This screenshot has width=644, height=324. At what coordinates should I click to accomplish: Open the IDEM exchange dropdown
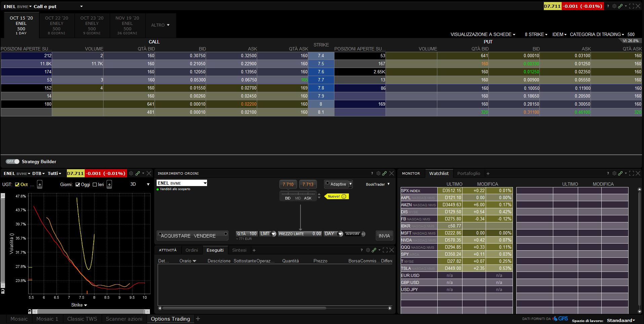click(559, 34)
